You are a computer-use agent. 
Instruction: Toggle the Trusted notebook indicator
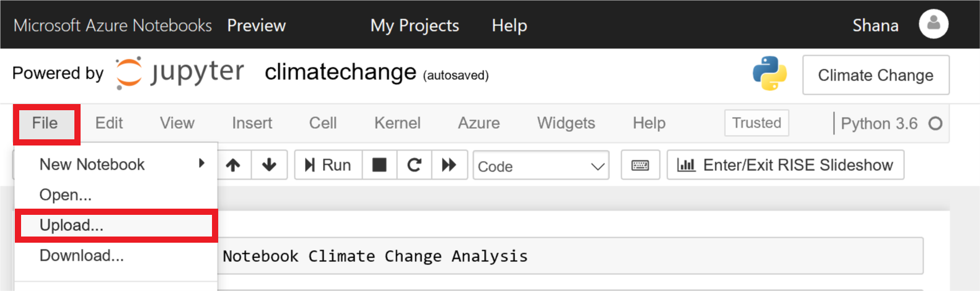click(x=756, y=123)
